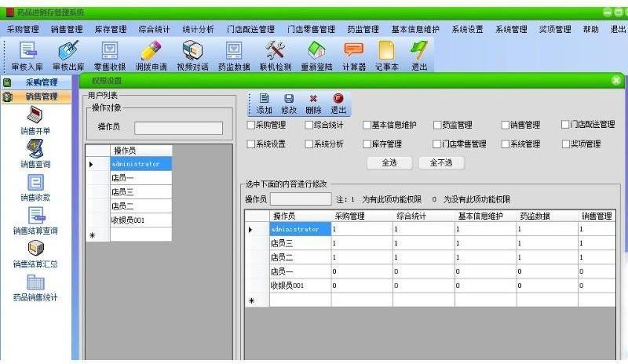
Task: Check the 销售管理 checkbox
Action: coord(506,125)
